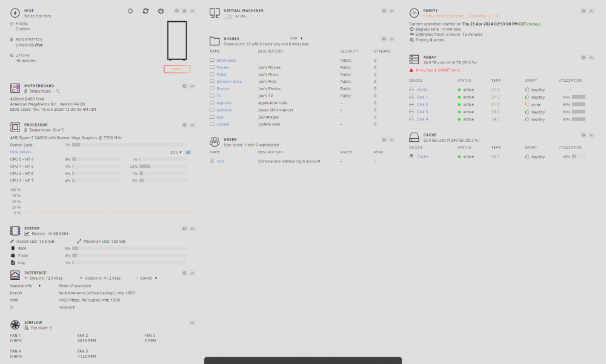Viewport: 606px width, 364px height.
Task: Open the Music share
Action: [221, 74]
